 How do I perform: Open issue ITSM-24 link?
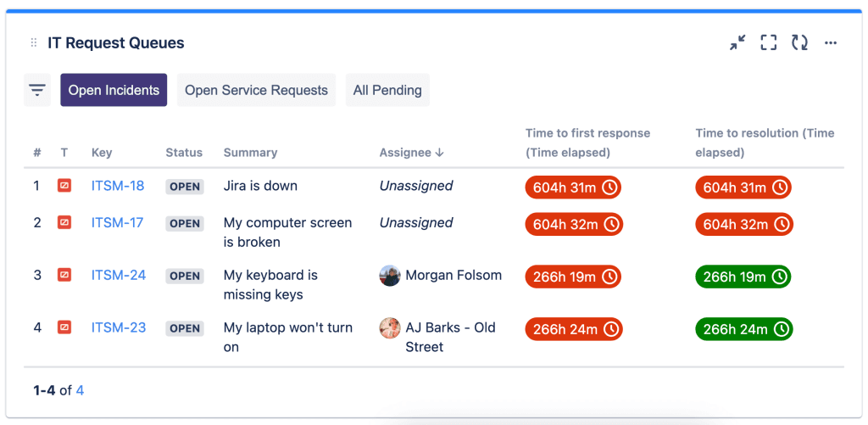coord(119,276)
